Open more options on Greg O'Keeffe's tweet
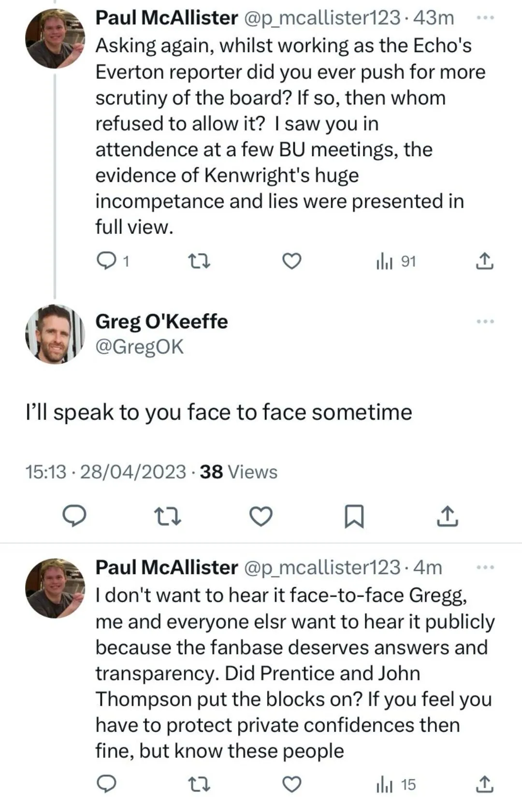Viewport: 522px width, 812px height. 485,321
